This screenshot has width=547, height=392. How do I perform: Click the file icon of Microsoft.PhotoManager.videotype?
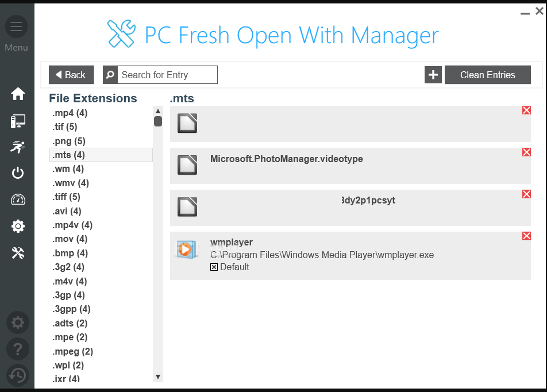tap(187, 165)
